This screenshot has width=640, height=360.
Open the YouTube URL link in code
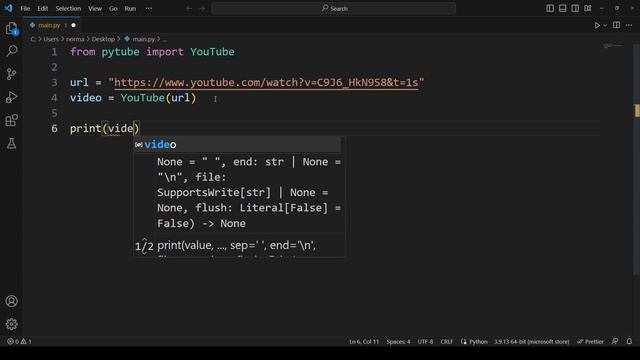tap(266, 82)
